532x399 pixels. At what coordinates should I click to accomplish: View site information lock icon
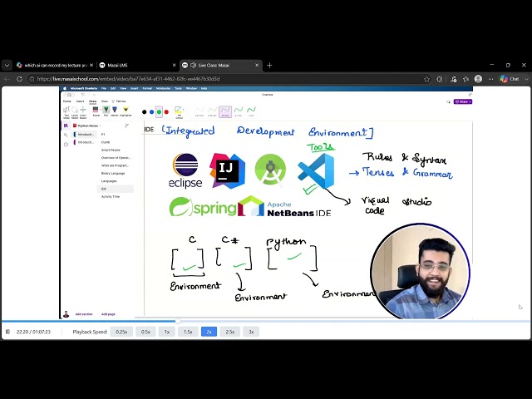pos(32,79)
